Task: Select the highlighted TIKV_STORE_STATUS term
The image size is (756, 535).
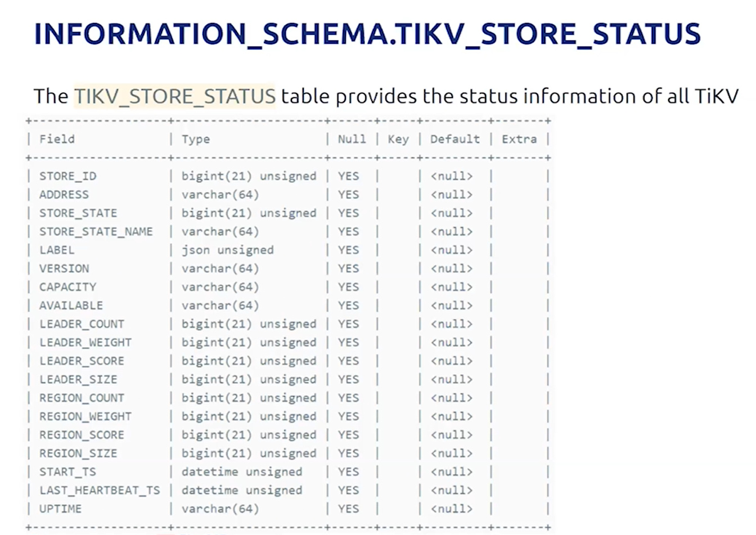Action: click(x=174, y=96)
